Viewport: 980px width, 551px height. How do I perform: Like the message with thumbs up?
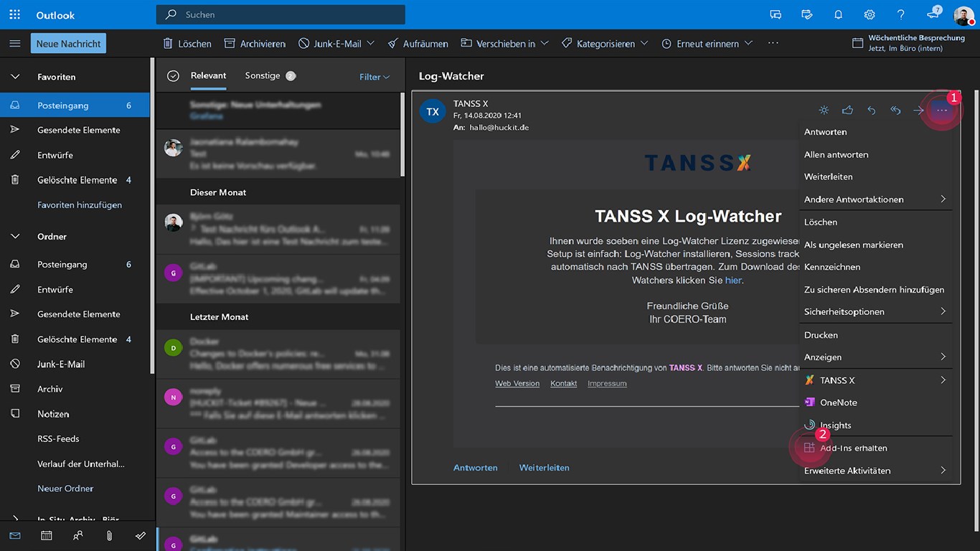click(847, 110)
